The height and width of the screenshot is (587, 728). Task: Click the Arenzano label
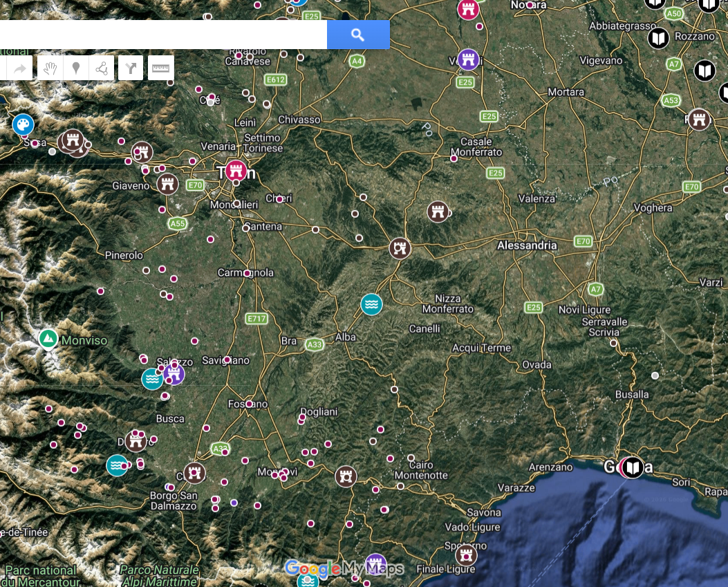550,467
